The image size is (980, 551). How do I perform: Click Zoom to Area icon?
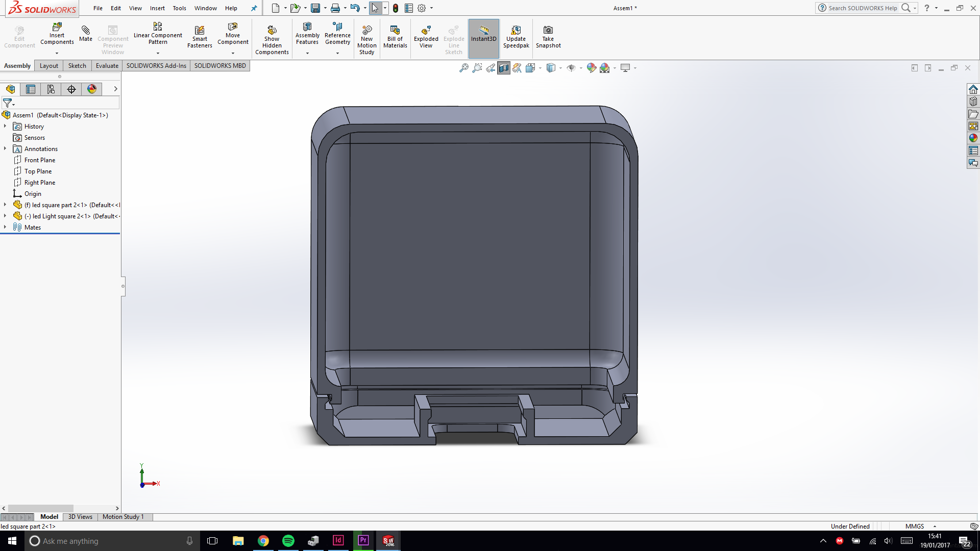click(x=477, y=68)
